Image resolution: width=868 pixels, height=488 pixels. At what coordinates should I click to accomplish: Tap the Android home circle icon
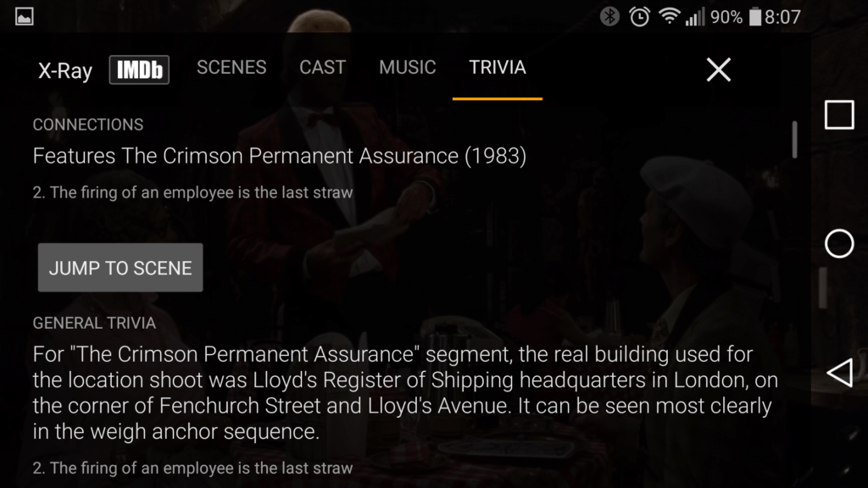point(839,243)
